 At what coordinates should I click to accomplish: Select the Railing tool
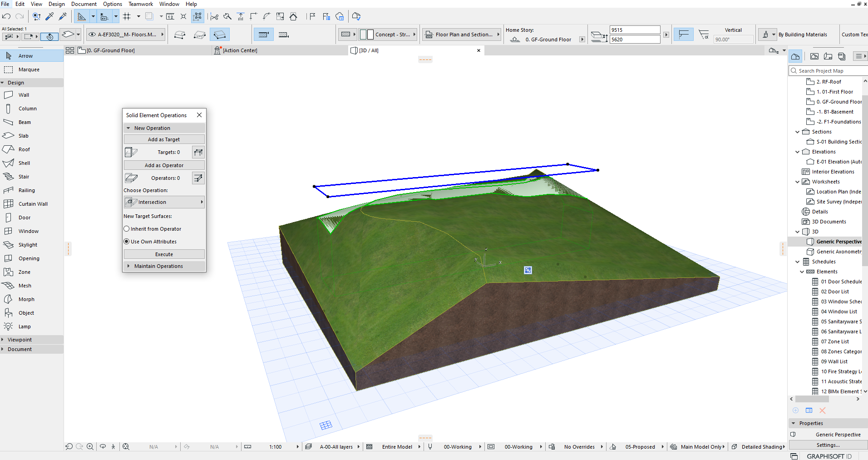tap(26, 190)
